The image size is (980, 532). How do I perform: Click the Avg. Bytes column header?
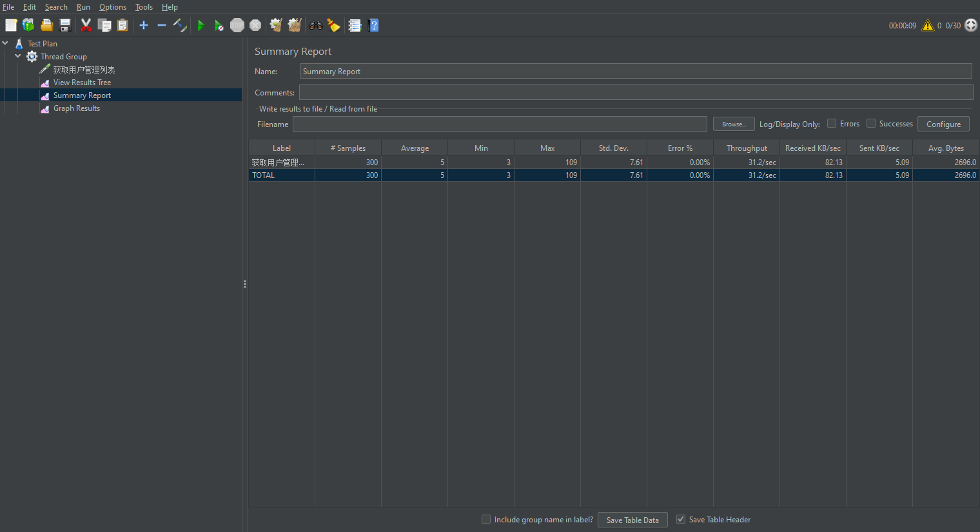click(x=946, y=148)
